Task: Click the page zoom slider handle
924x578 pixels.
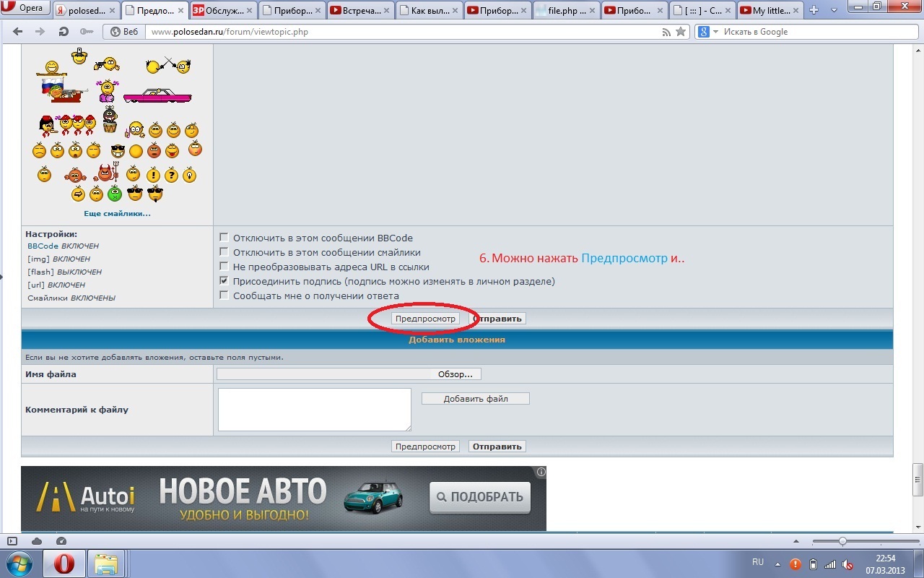Action: coord(842,541)
